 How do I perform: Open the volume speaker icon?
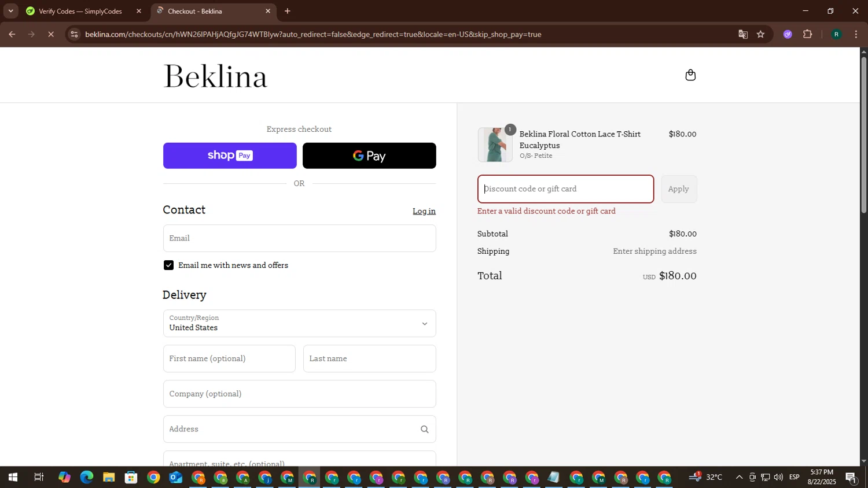click(x=778, y=478)
